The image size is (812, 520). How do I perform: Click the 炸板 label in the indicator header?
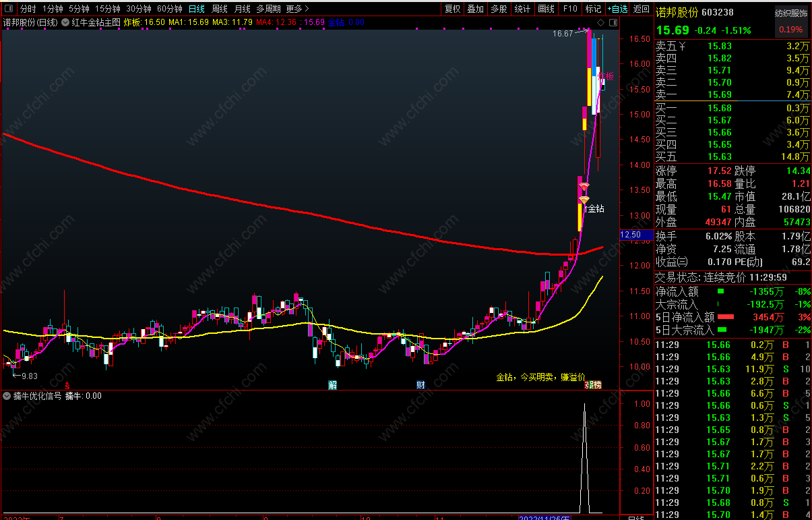click(133, 22)
